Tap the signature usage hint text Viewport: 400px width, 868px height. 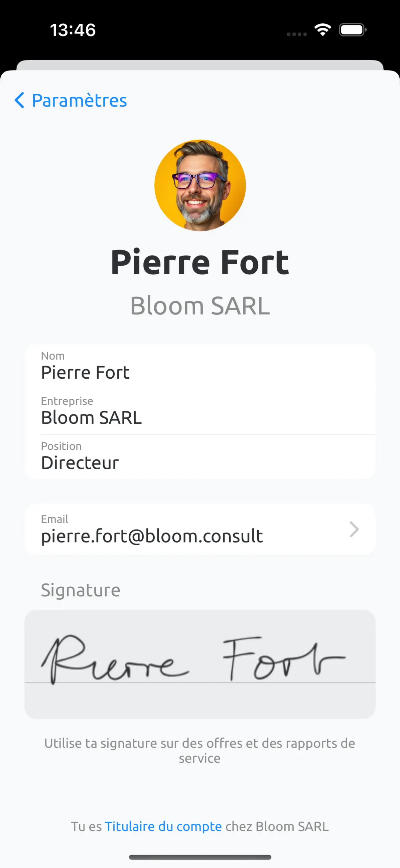[200, 750]
